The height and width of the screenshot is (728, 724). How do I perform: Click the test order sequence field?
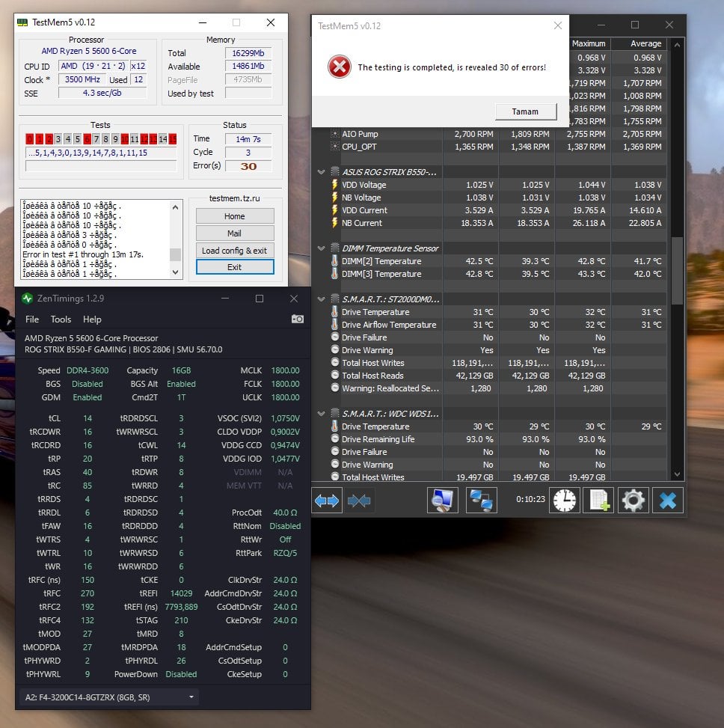[101, 153]
